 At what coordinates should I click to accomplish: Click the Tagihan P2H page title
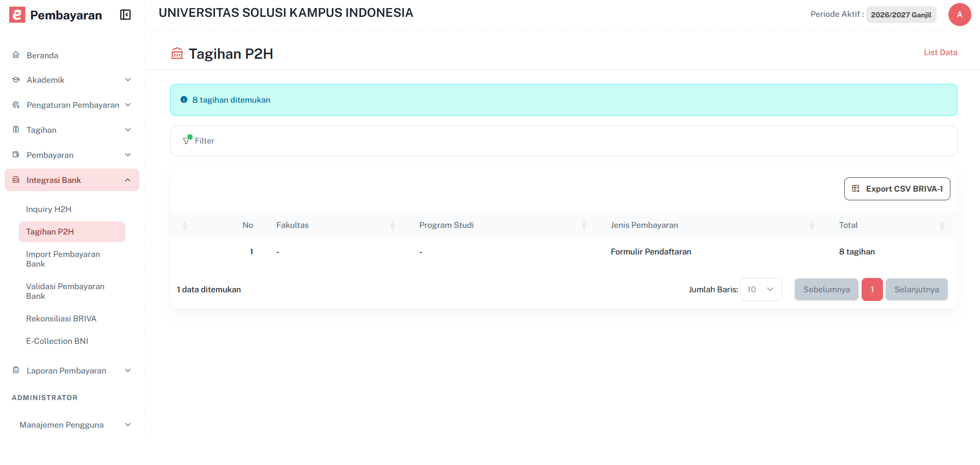231,54
